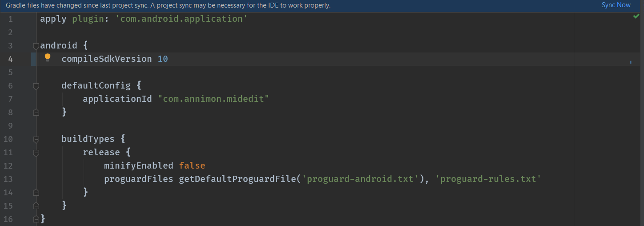Click gutter line number 4
The height and width of the screenshot is (226, 644).
click(10, 59)
